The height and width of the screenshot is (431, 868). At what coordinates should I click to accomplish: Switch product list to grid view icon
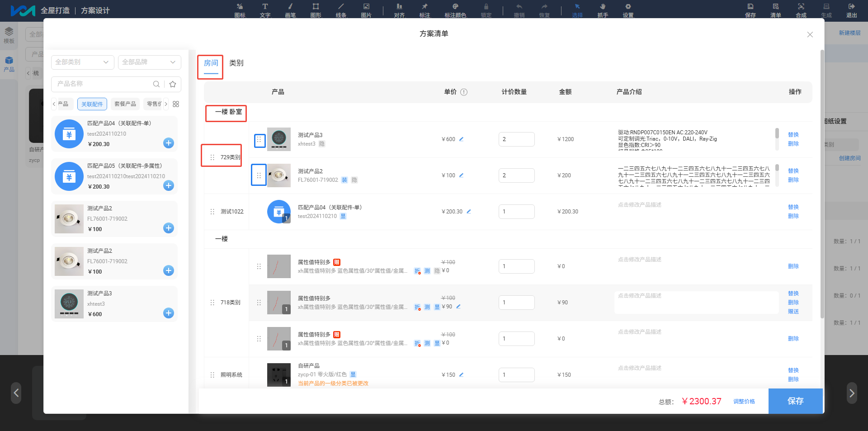tap(176, 104)
